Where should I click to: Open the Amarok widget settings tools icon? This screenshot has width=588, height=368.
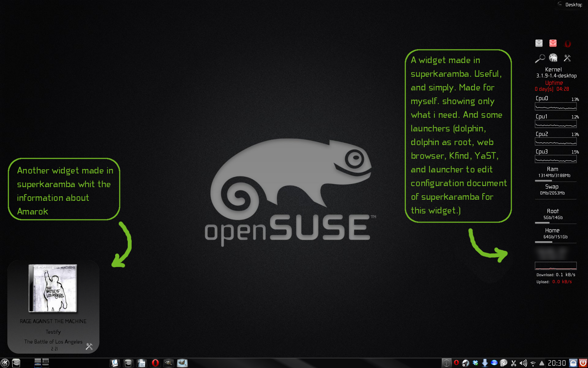pyautogui.click(x=89, y=346)
